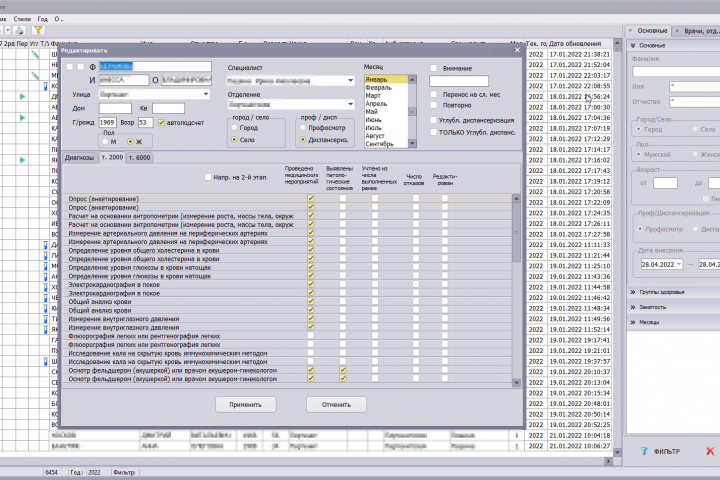Open the Стили menu
The image size is (720, 480).
pyautogui.click(x=22, y=19)
